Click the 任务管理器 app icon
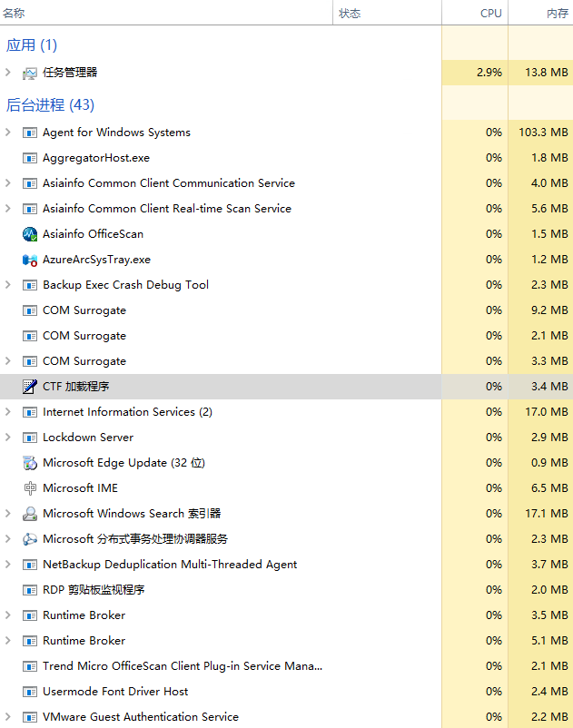 [30, 74]
